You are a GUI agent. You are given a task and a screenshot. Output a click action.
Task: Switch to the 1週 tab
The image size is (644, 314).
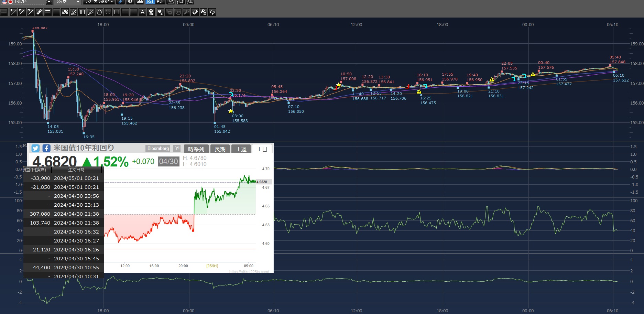[241, 149]
